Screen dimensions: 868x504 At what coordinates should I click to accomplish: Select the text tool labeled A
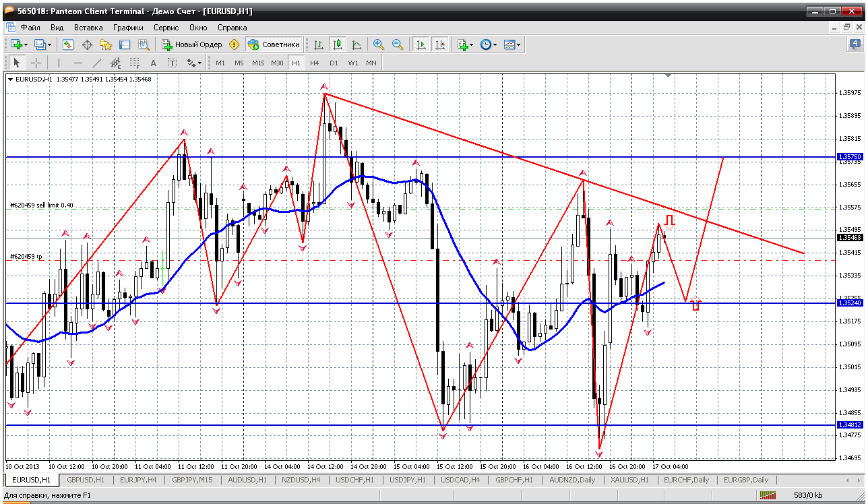[x=153, y=63]
